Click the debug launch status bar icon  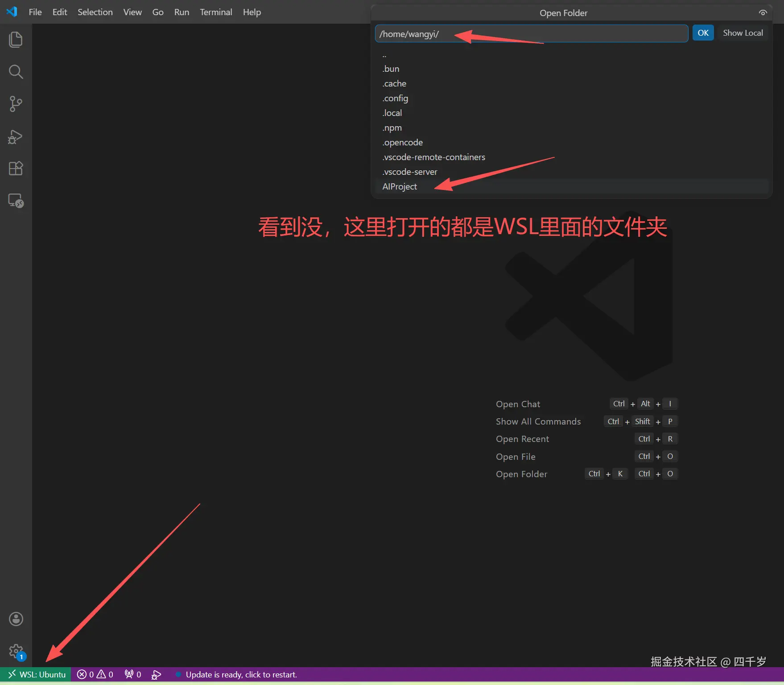(156, 674)
